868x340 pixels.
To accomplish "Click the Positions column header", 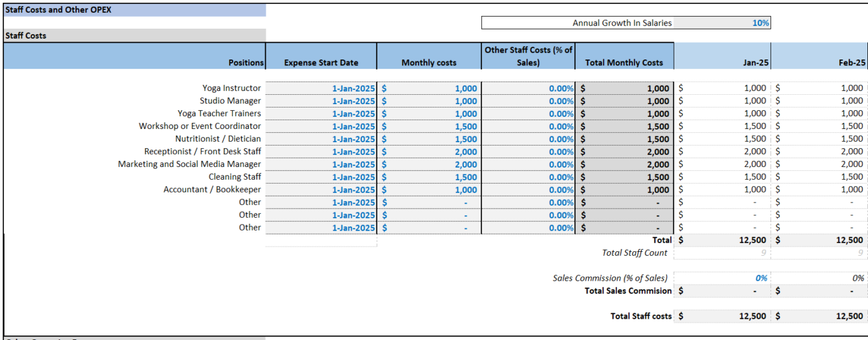I will click(x=135, y=56).
